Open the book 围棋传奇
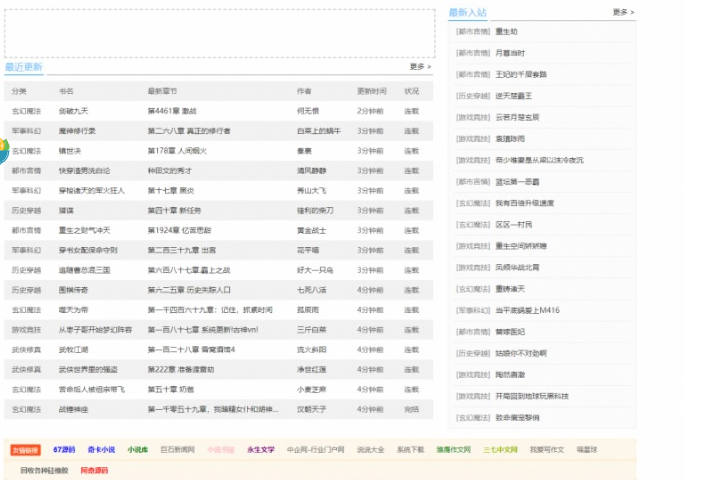The width and height of the screenshot is (707, 480). point(73,290)
